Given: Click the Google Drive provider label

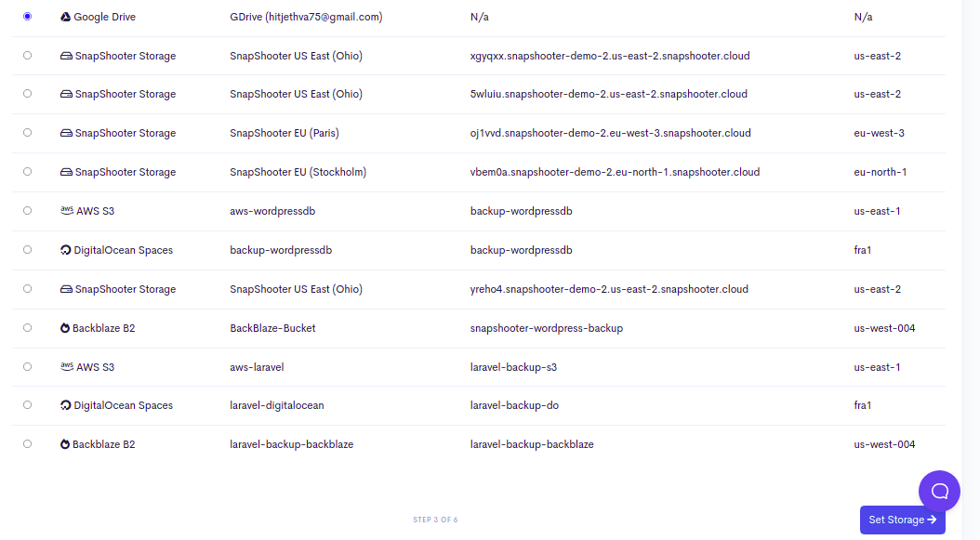Looking at the screenshot, I should (x=104, y=17).
